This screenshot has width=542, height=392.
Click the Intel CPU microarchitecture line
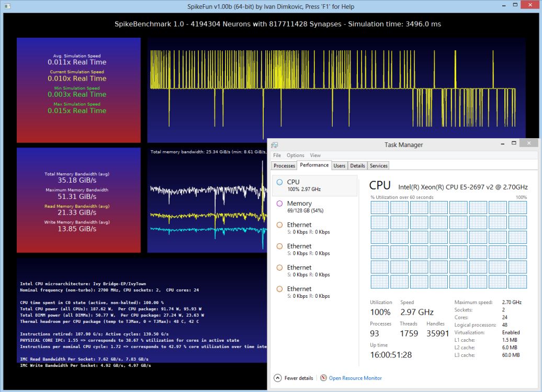tap(83, 284)
